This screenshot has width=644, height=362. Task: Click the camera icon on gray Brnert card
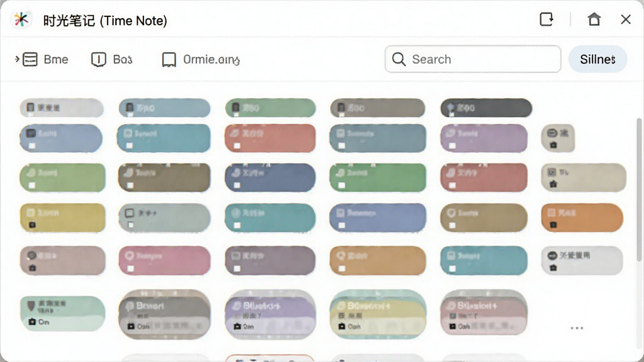(x=131, y=326)
